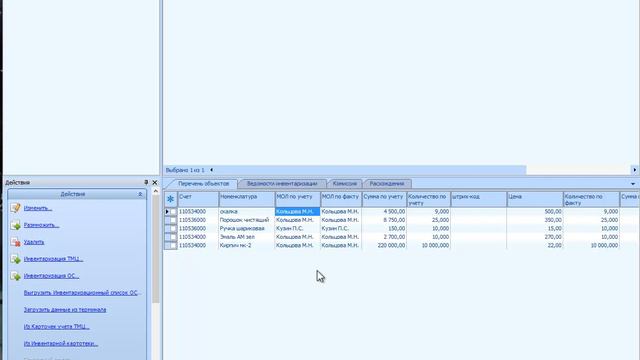Click Загрузить данные из терминала link
The width and height of the screenshot is (640, 360).
click(x=65, y=310)
